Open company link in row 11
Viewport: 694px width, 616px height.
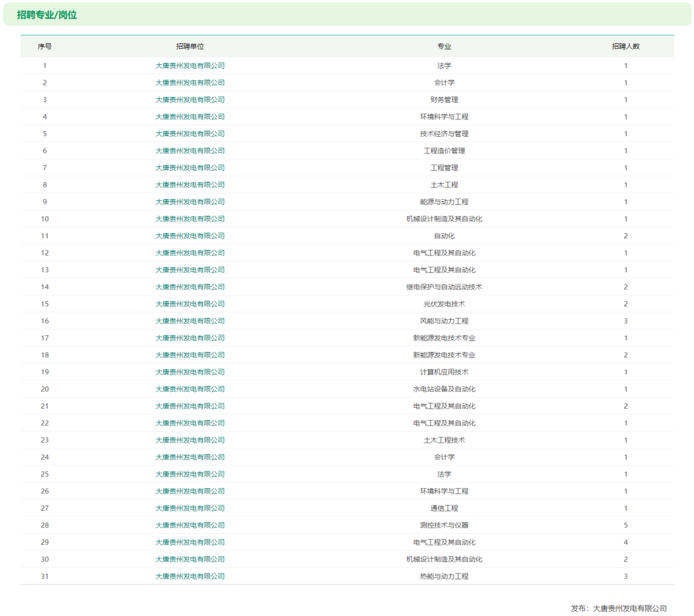point(190,236)
